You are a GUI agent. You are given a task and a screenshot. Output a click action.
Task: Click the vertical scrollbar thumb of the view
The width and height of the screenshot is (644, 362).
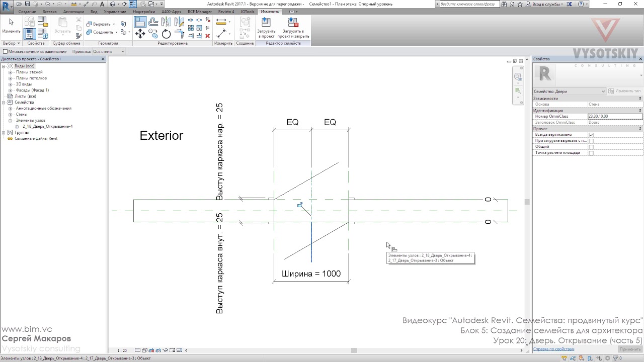tap(527, 202)
